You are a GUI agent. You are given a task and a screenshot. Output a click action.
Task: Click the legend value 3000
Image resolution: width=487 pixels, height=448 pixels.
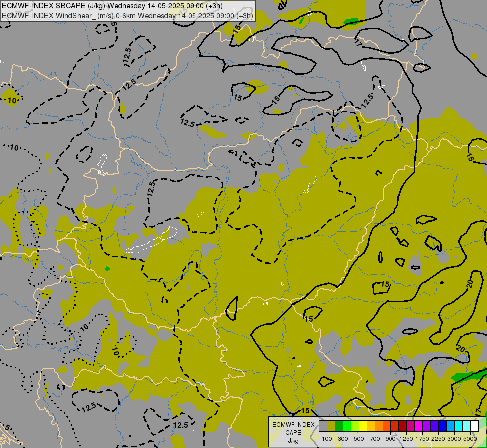click(x=454, y=439)
